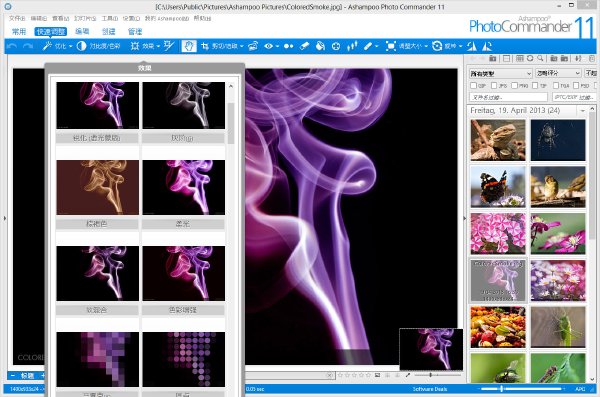The height and width of the screenshot is (397, 600).
Task: Click the filename filter input field
Action: tap(508, 97)
